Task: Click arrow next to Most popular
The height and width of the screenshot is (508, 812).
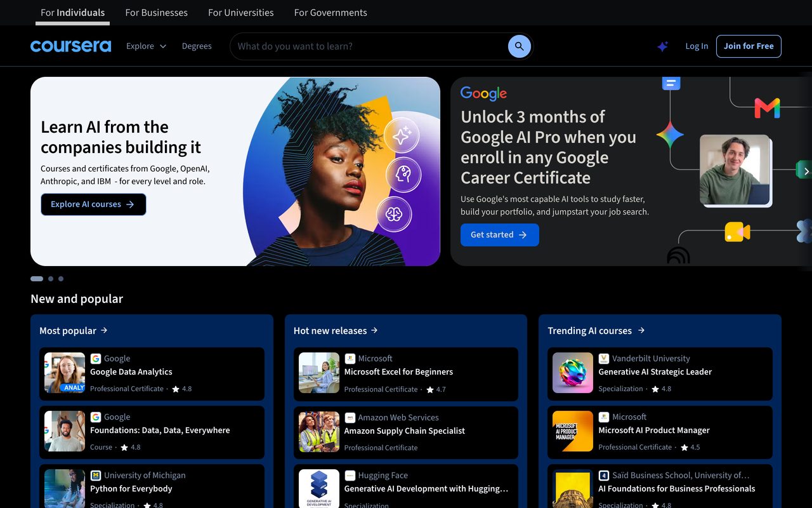Action: point(104,330)
